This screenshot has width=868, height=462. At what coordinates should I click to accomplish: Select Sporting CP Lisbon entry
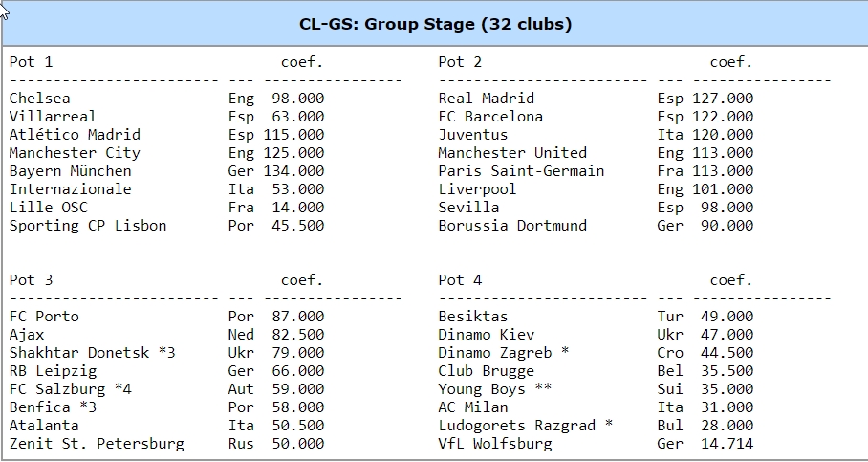(x=88, y=226)
